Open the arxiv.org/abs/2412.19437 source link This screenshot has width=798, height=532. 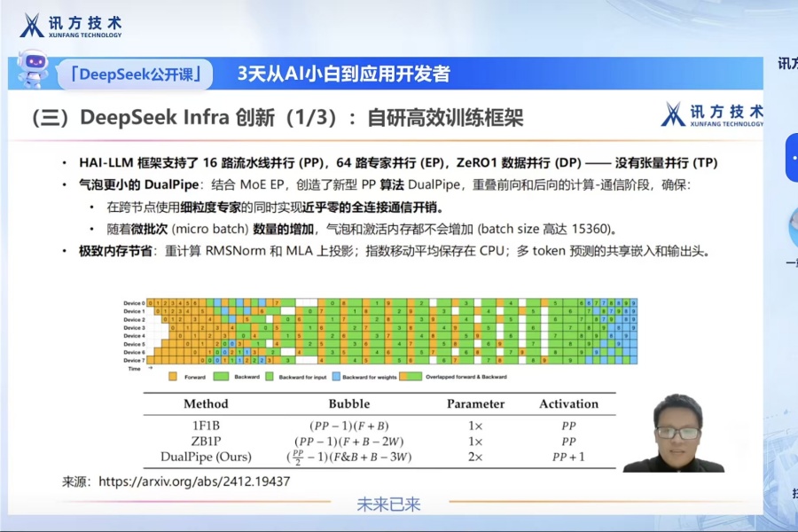pos(194,482)
